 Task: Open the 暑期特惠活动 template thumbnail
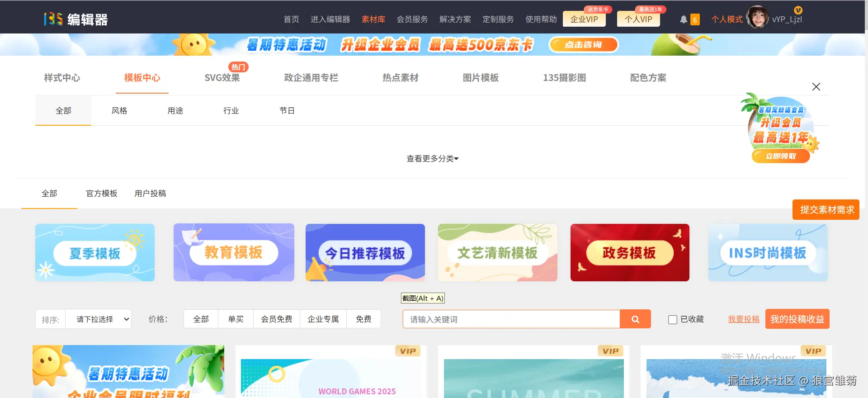tap(128, 372)
